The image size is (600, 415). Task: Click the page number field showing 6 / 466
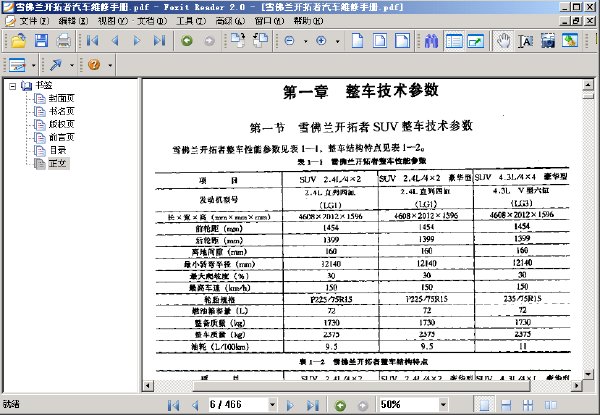click(238, 404)
